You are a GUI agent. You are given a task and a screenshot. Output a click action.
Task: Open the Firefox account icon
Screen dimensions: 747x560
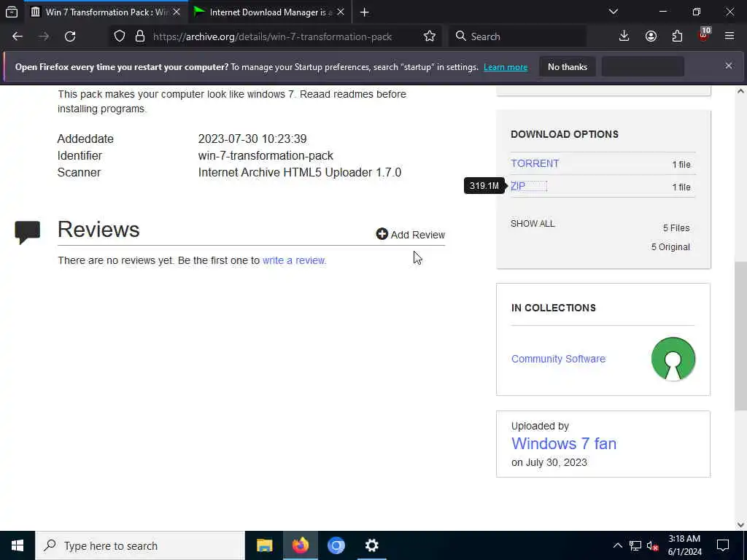coord(651,36)
